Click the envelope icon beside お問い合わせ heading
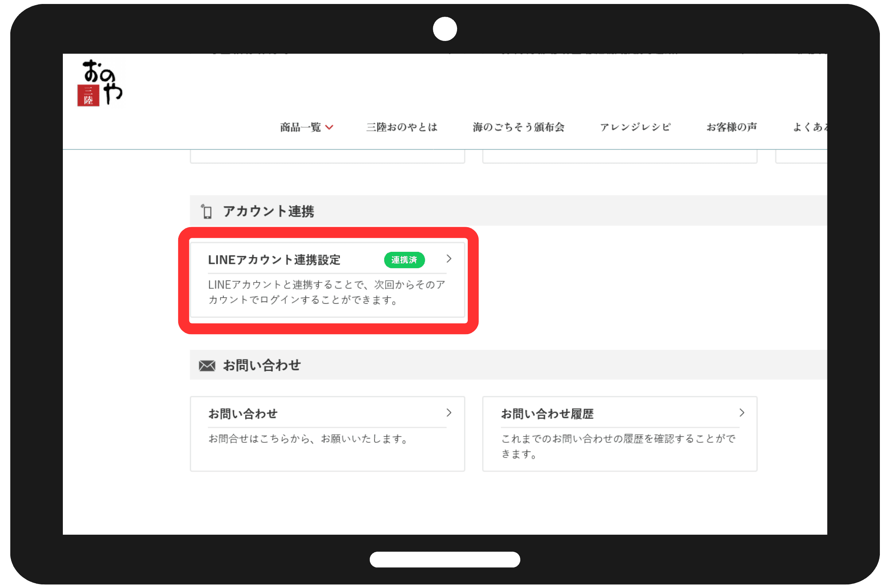 207,365
